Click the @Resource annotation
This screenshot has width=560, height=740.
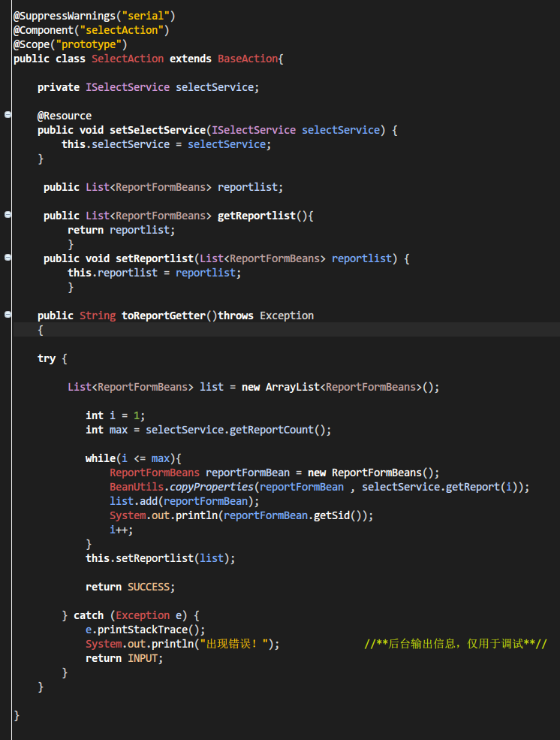65,116
